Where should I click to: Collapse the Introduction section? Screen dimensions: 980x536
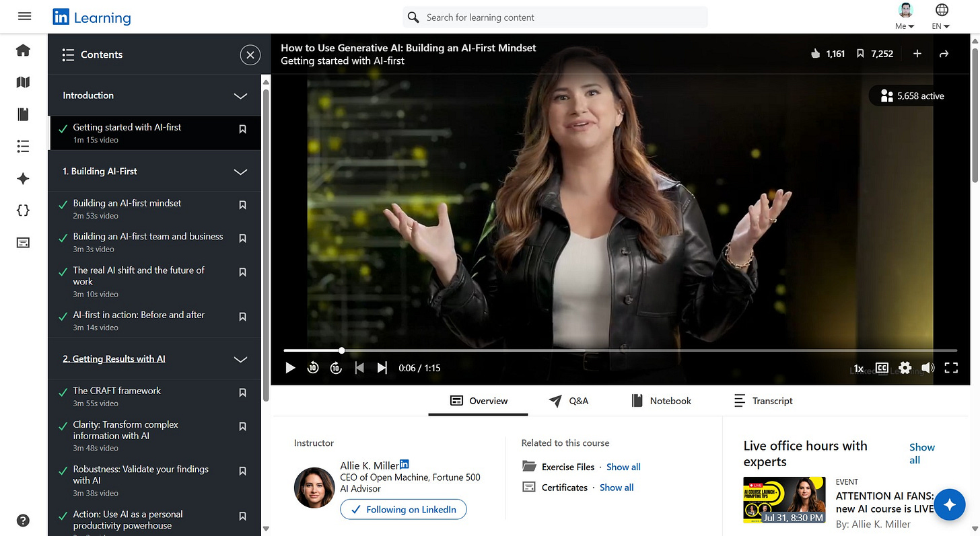(240, 95)
